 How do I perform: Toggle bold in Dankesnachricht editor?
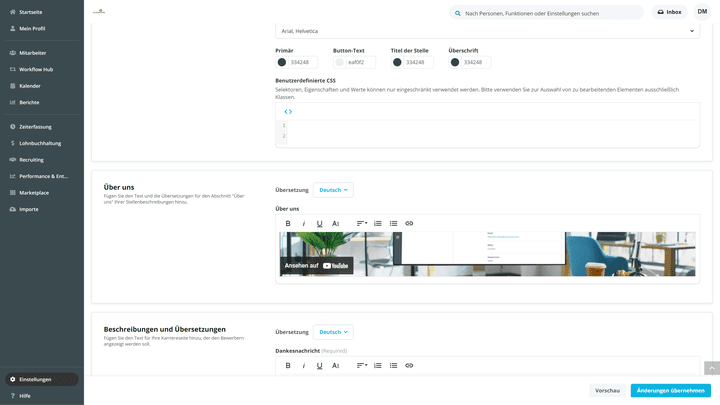[288, 366]
